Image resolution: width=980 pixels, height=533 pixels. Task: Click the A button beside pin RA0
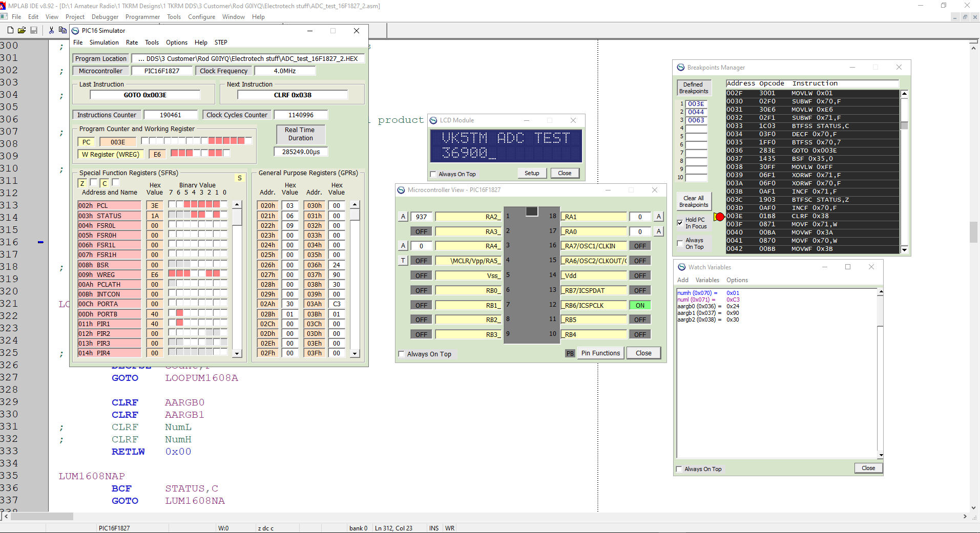659,231
